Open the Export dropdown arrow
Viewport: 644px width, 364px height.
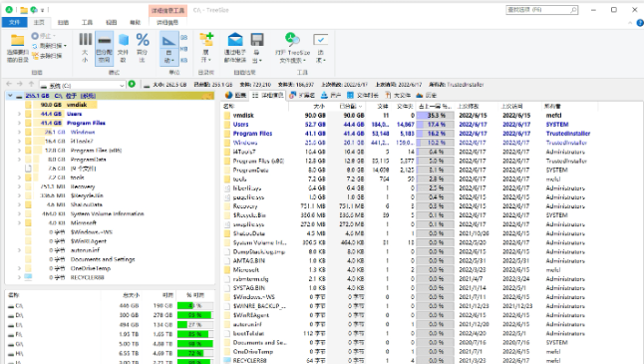pyautogui.click(x=260, y=61)
